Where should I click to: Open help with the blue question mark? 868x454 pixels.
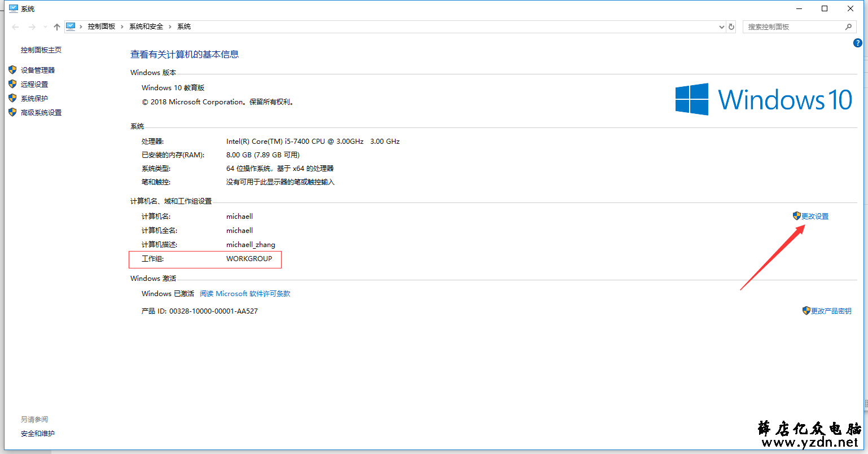pyautogui.click(x=858, y=43)
